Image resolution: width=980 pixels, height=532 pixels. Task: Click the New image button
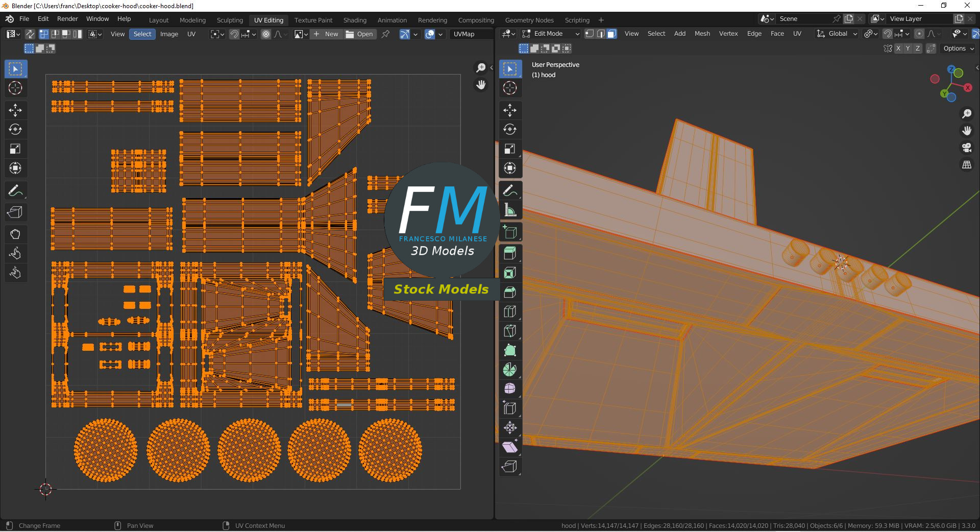click(326, 34)
